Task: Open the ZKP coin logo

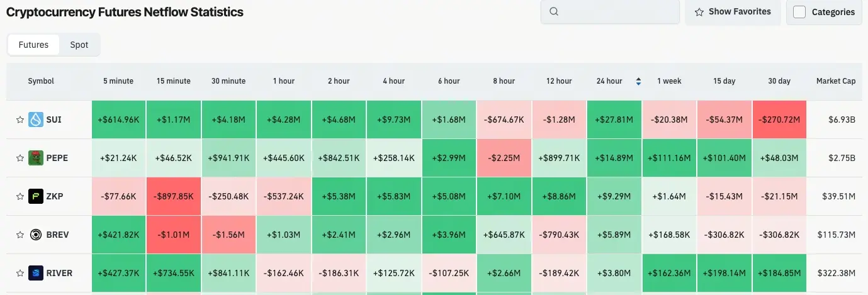Action: (36, 196)
